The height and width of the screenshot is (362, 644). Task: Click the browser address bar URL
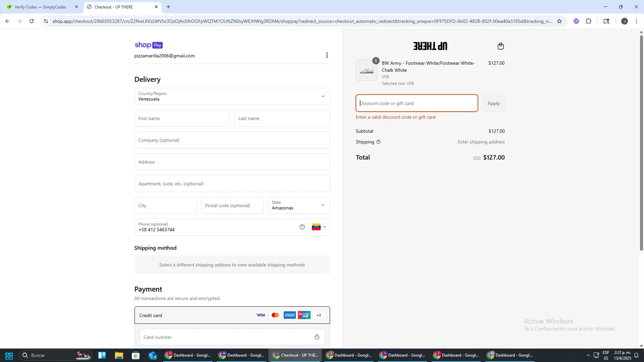click(x=302, y=21)
